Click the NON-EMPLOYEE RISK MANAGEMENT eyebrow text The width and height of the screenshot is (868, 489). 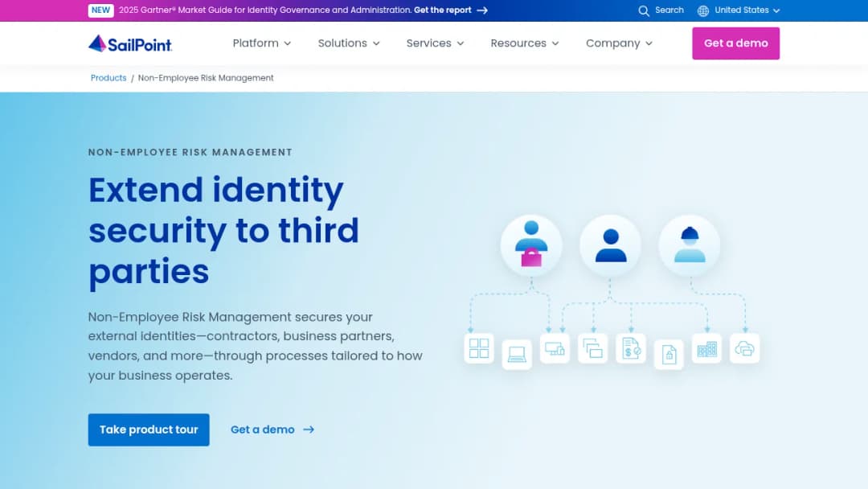click(x=190, y=152)
